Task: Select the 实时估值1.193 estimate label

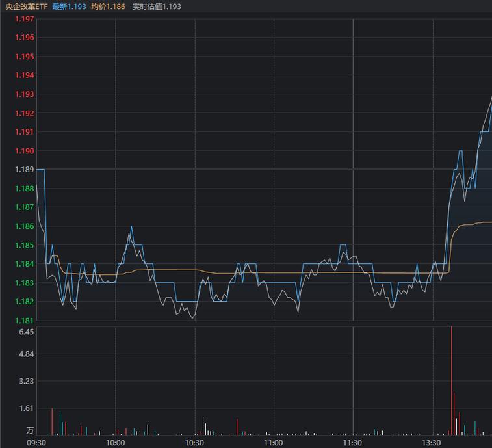Action: click(x=157, y=7)
